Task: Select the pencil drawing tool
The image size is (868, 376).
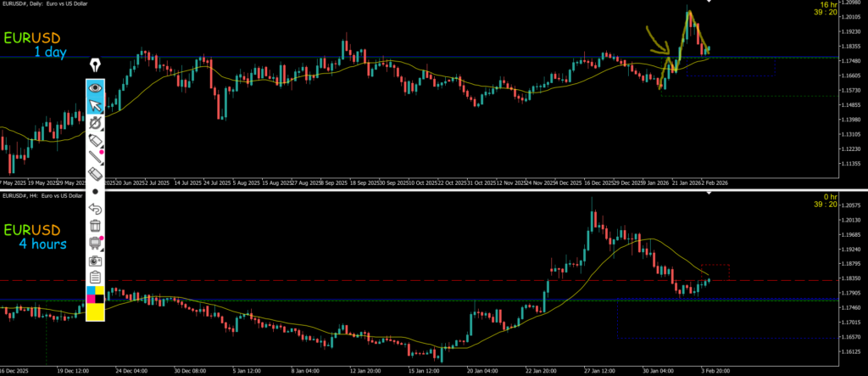Action: 95,156
